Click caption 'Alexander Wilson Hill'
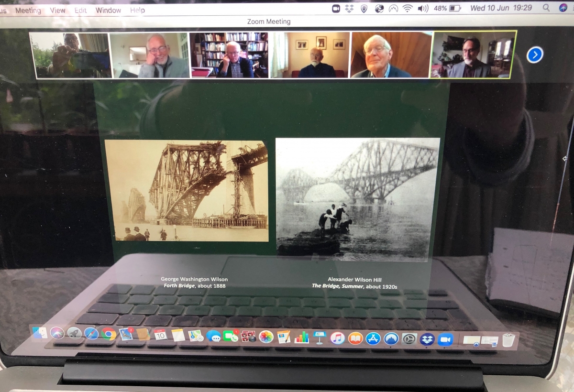 point(354,280)
